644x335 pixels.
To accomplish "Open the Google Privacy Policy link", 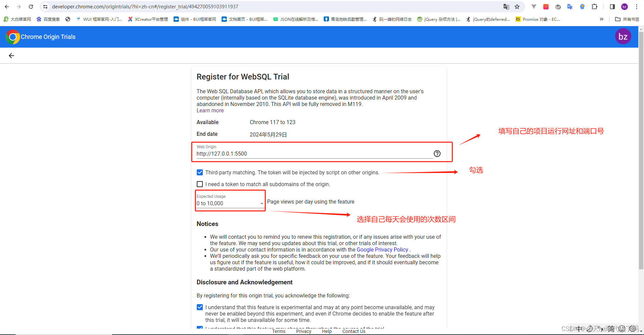I will coord(382,249).
